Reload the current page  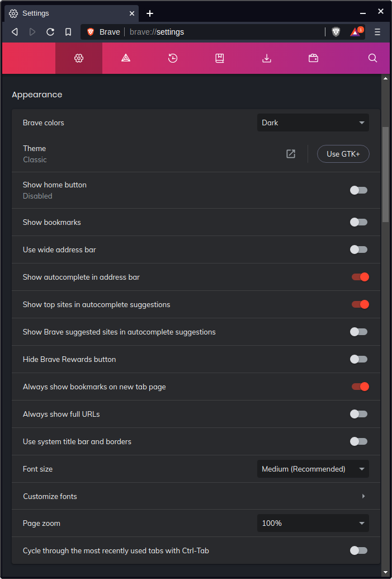(x=50, y=32)
